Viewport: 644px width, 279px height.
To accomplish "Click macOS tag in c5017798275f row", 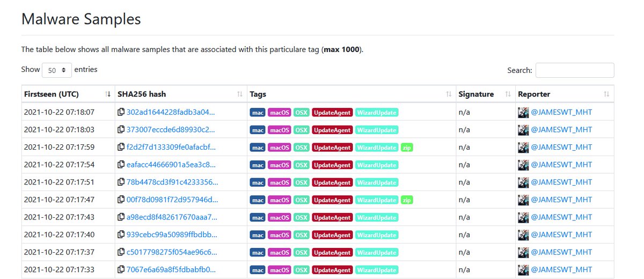I will click(x=280, y=253).
